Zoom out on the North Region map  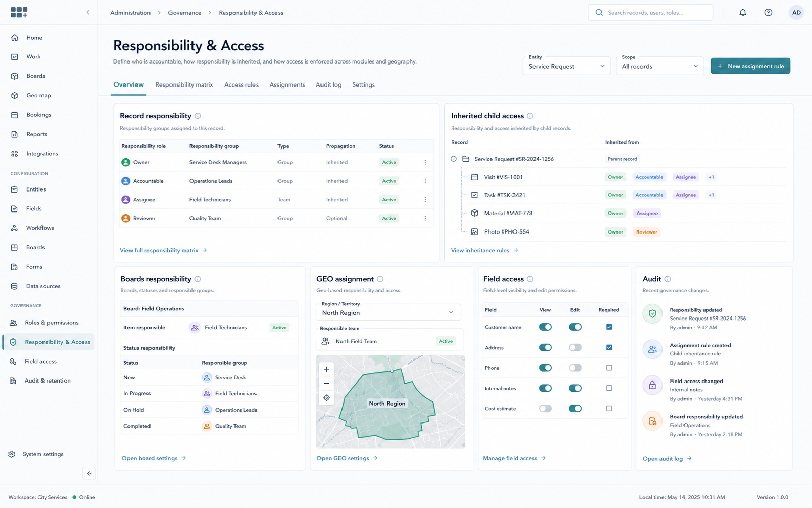(x=326, y=383)
